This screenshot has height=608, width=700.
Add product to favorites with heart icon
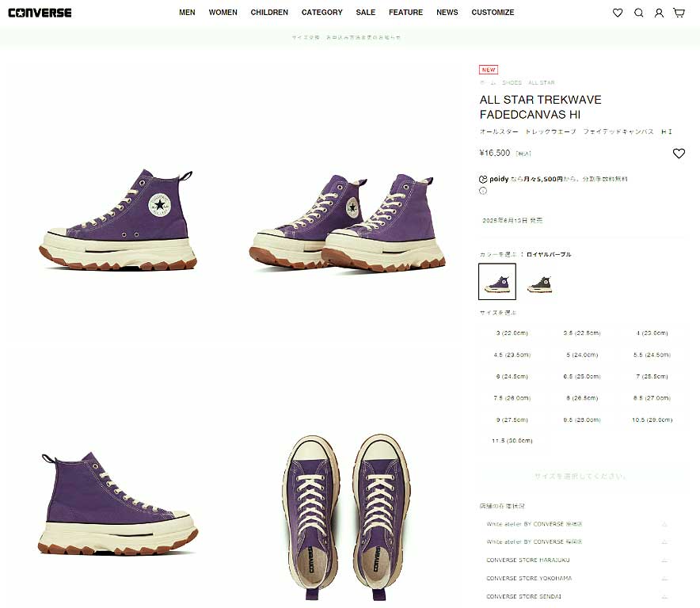679,154
